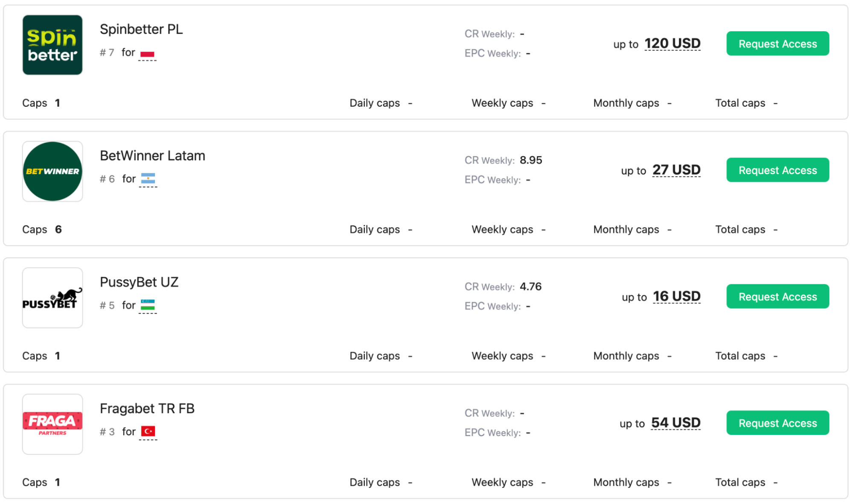Screen dimensions: 853x504
Task: Request access to Fragabet TR FB offer
Action: 777,423
